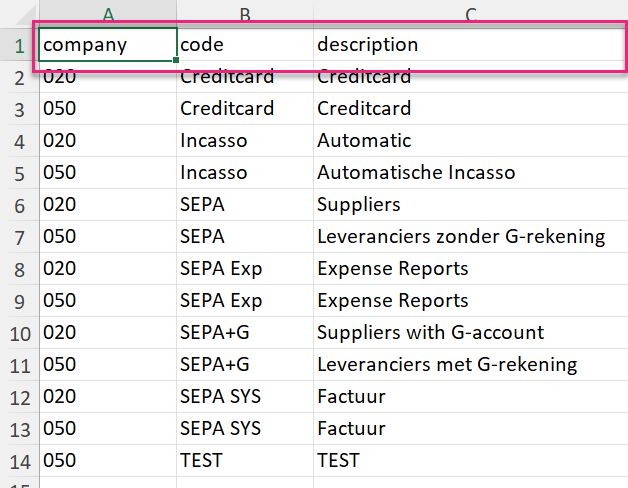This screenshot has width=628, height=488.
Task: Click 'Expense Reports' cell in row 8
Action: pyautogui.click(x=471, y=269)
